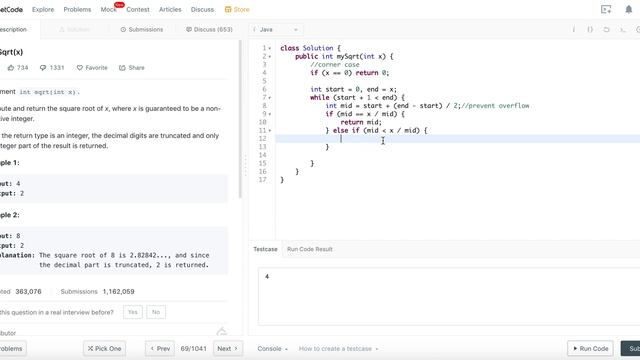Click the '//corner case' comment line

[335, 64]
